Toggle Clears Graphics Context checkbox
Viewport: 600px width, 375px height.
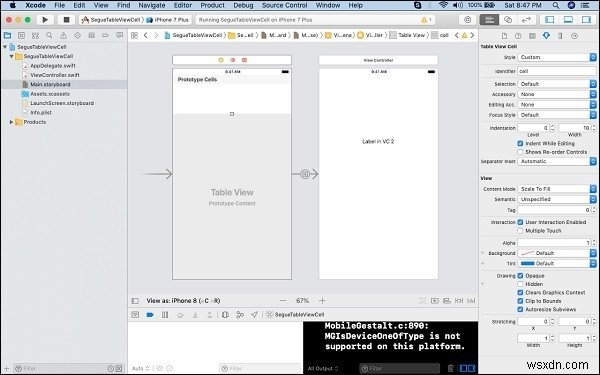(520, 292)
